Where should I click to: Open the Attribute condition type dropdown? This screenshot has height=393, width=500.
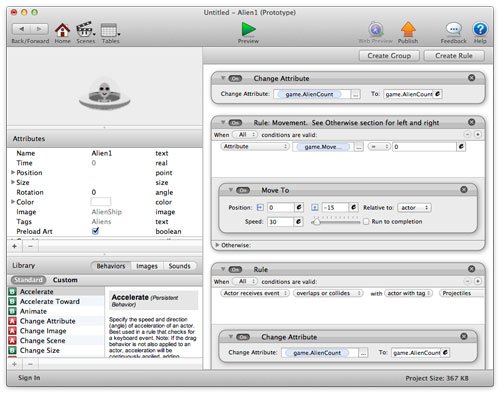tap(254, 146)
